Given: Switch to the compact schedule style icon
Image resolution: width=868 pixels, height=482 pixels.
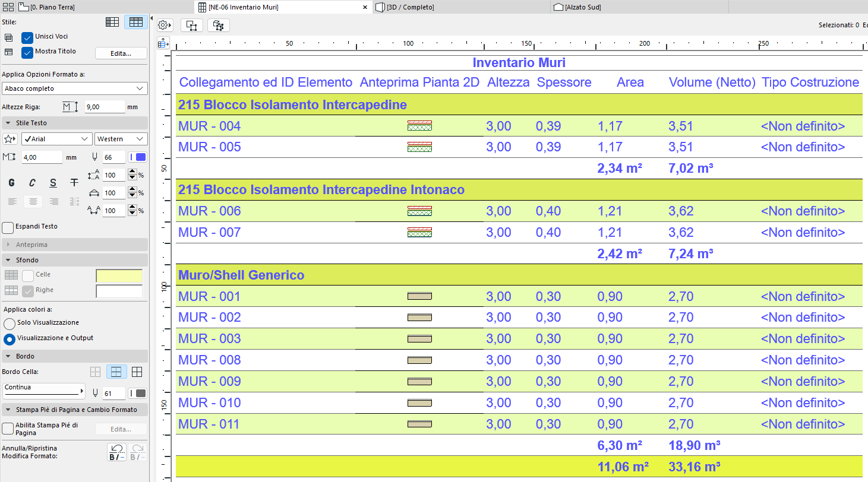Looking at the screenshot, I should [x=112, y=21].
